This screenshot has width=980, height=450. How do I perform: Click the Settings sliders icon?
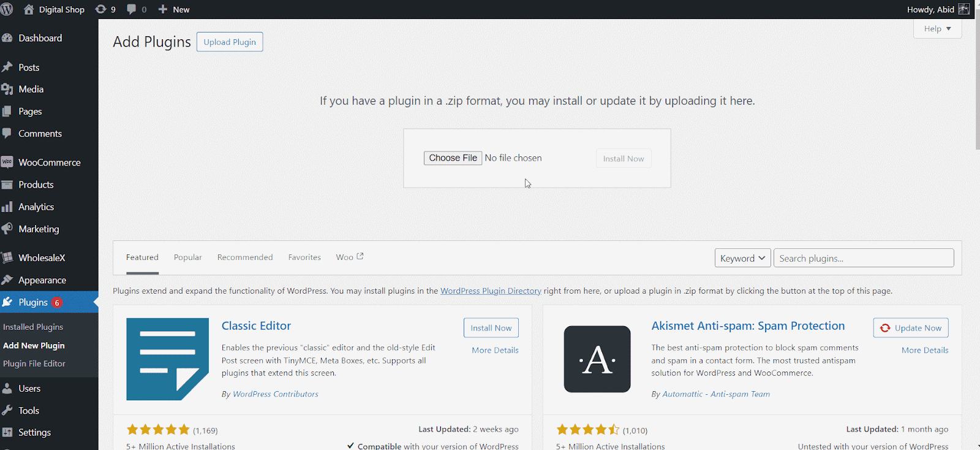7,432
